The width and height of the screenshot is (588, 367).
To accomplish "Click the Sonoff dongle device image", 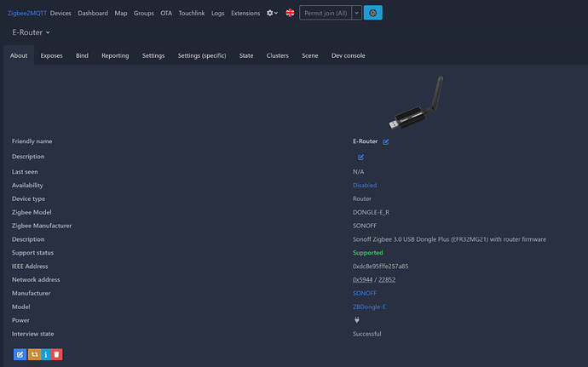I will [417, 103].
